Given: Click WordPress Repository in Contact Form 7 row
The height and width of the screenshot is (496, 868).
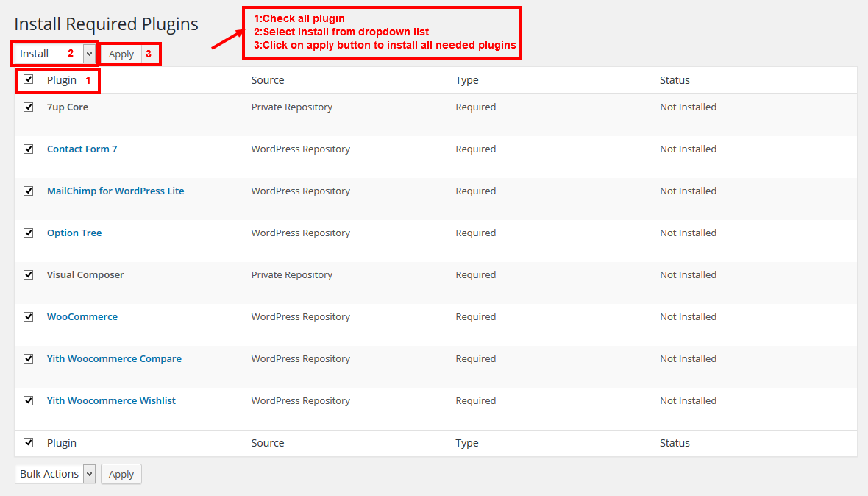Looking at the screenshot, I should [x=301, y=149].
